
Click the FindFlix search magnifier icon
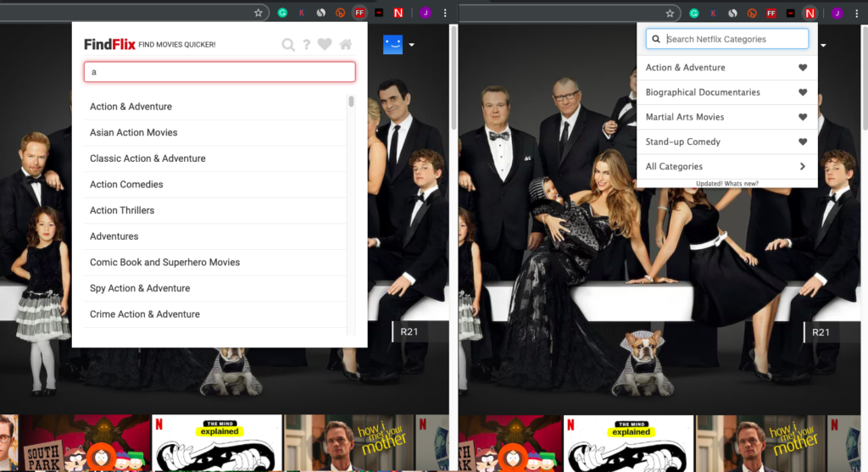pyautogui.click(x=288, y=45)
